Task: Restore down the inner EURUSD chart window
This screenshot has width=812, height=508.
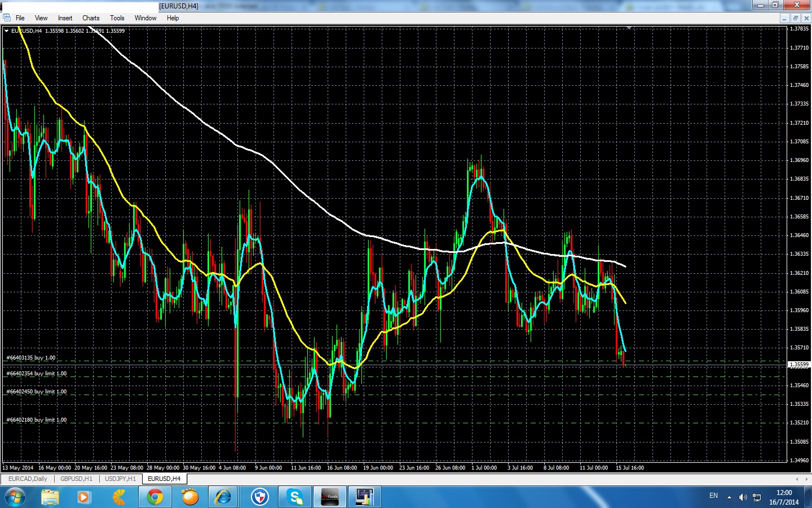Action: (795, 18)
